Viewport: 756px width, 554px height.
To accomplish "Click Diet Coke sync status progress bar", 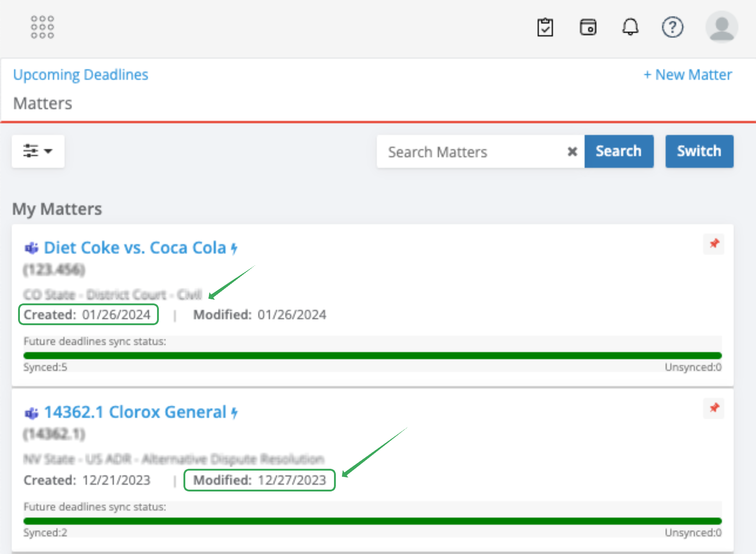I will 372,355.
